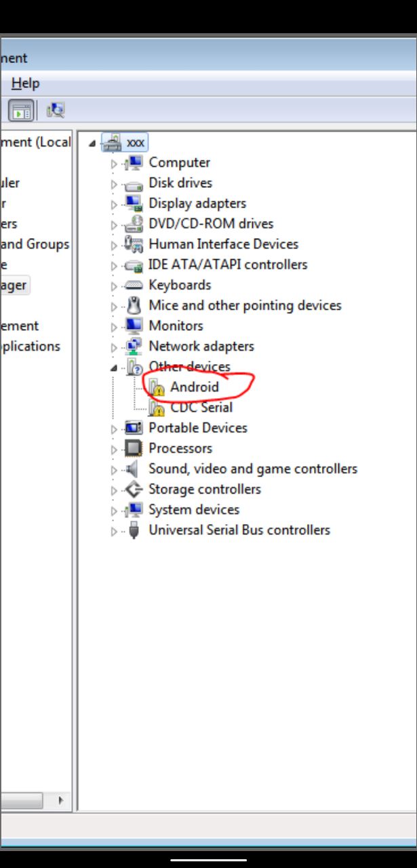Select Storage controllers tree entry

205,489
